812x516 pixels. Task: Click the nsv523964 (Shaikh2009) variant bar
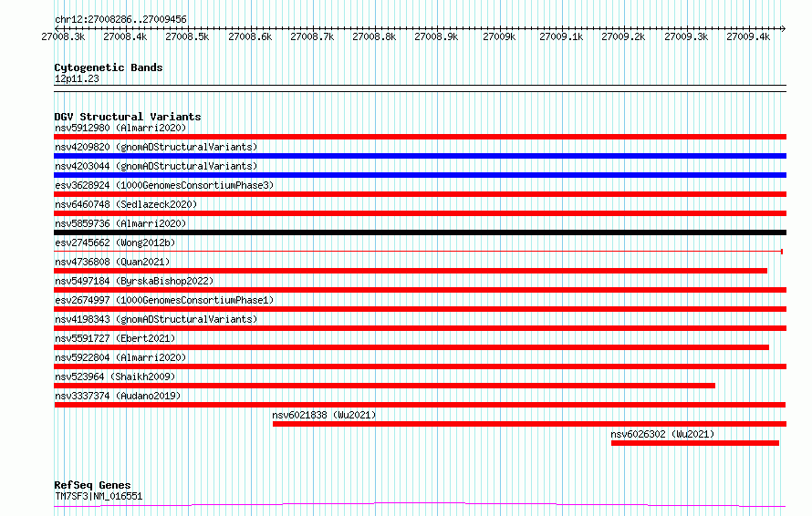[385, 386]
